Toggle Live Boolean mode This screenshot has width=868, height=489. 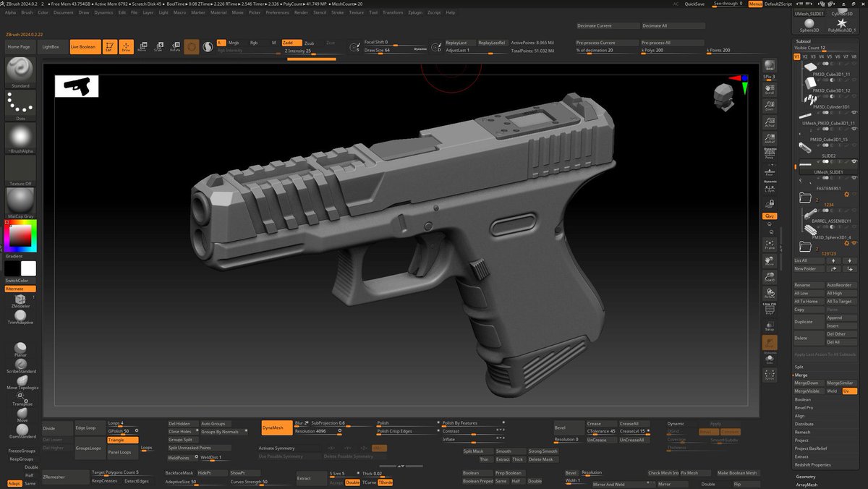pos(85,47)
